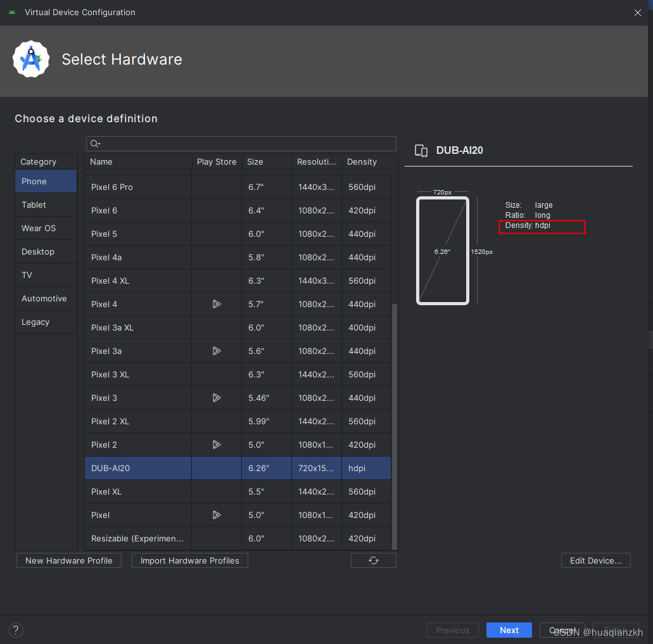The height and width of the screenshot is (644, 653).
Task: Select the DUB-AI20 device row
Action: (x=238, y=468)
